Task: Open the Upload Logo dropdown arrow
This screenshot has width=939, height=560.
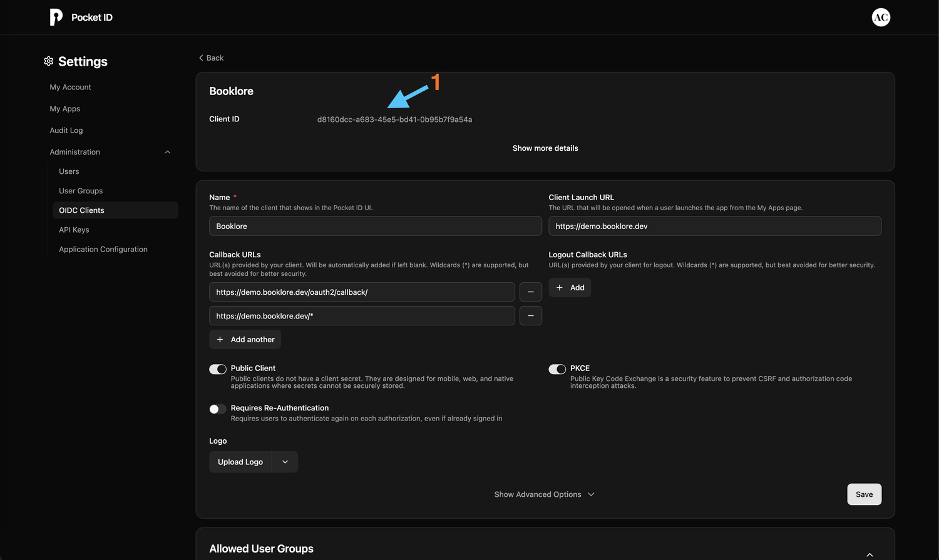Action: pyautogui.click(x=285, y=462)
